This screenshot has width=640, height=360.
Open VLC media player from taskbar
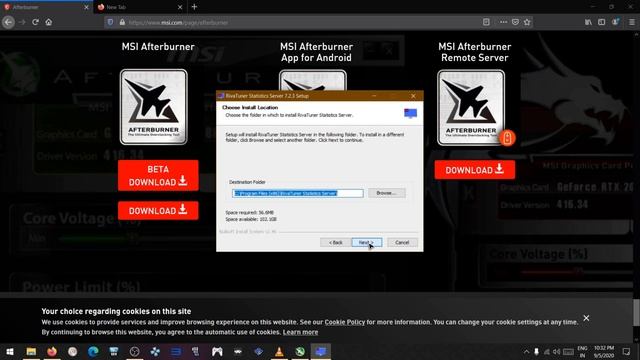tap(279, 351)
